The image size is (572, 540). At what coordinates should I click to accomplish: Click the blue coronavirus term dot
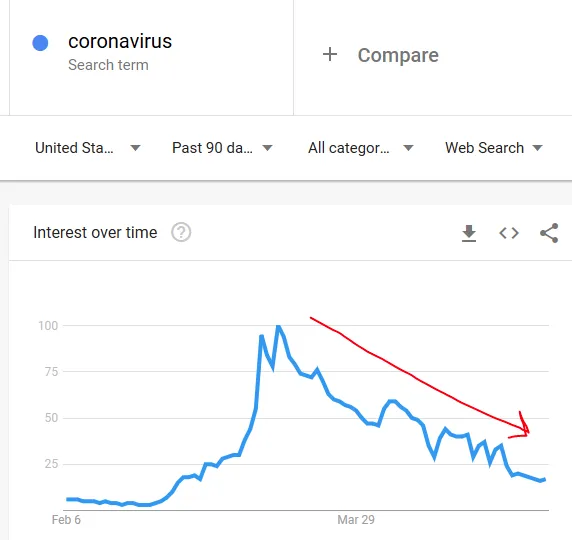(40, 43)
